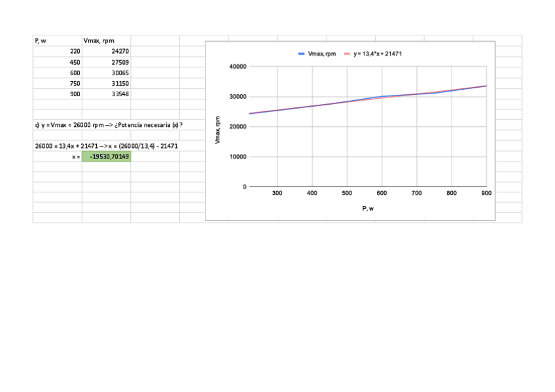Select the cell containing 31150

(x=106, y=84)
